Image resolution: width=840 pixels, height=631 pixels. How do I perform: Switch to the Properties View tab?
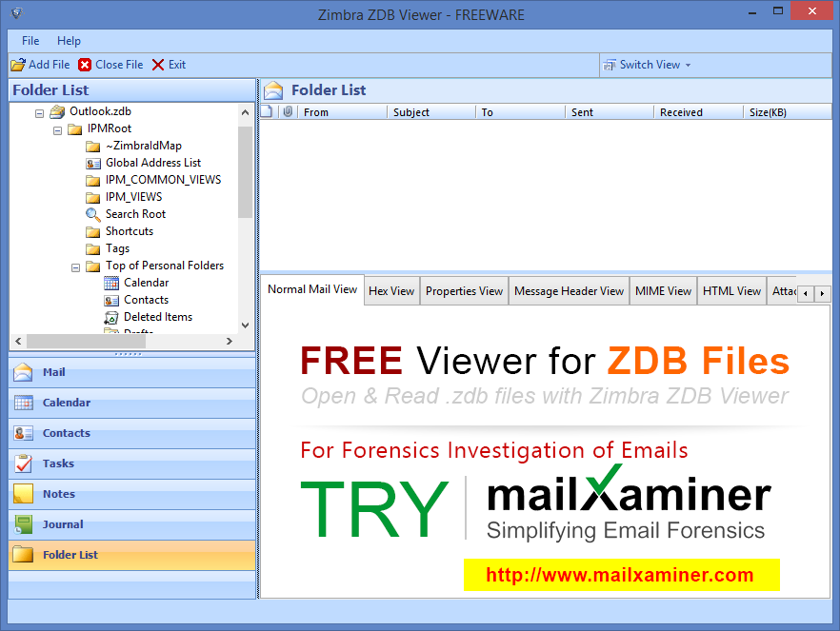pos(465,291)
